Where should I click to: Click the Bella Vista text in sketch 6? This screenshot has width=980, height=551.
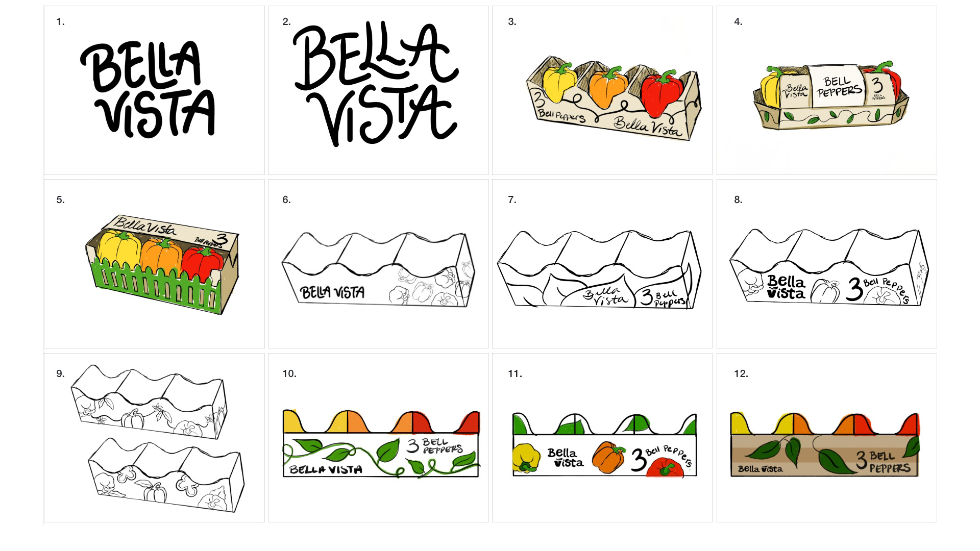(x=332, y=292)
